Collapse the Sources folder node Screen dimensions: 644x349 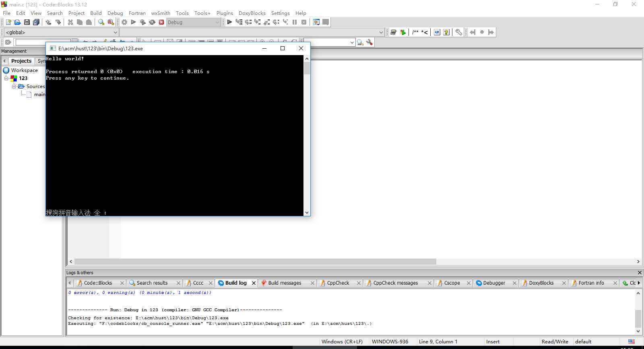tap(14, 86)
